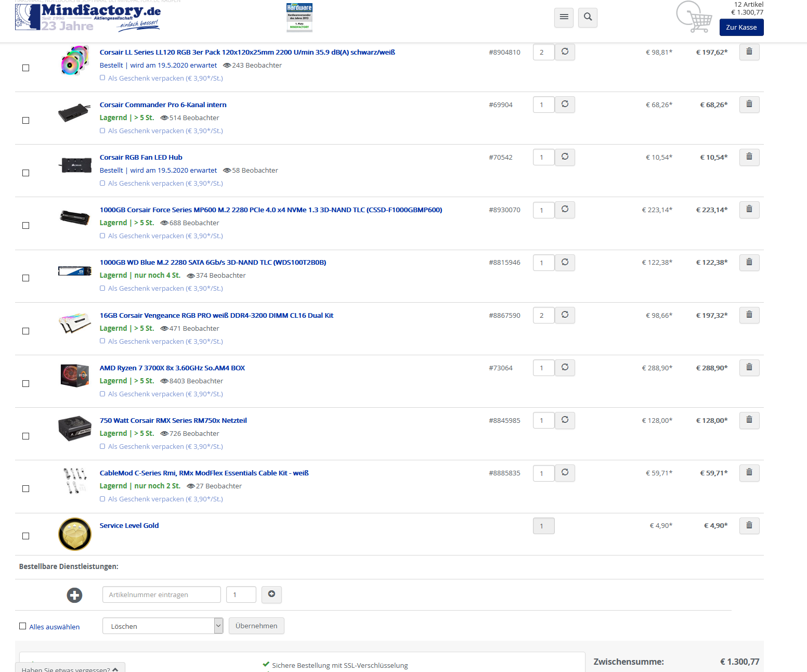Viewport: 807px width, 672px height.
Task: Update quantity for Vengeance RGB PRO RAM
Action: pos(565,315)
